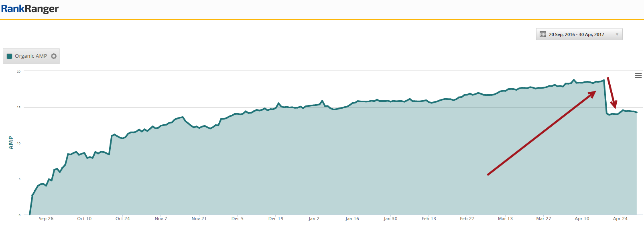Open the chart hamburger context menu
This screenshot has width=644, height=229.
tap(638, 76)
